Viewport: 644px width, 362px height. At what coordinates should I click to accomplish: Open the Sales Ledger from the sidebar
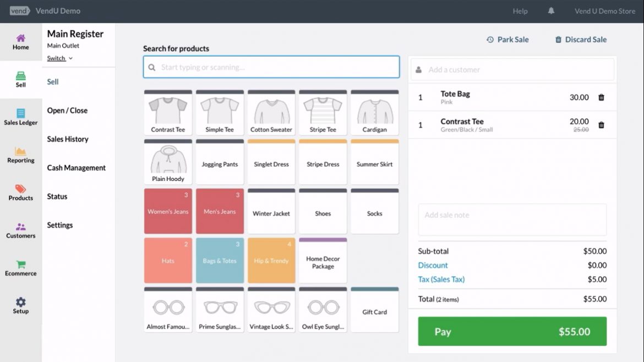(x=20, y=117)
